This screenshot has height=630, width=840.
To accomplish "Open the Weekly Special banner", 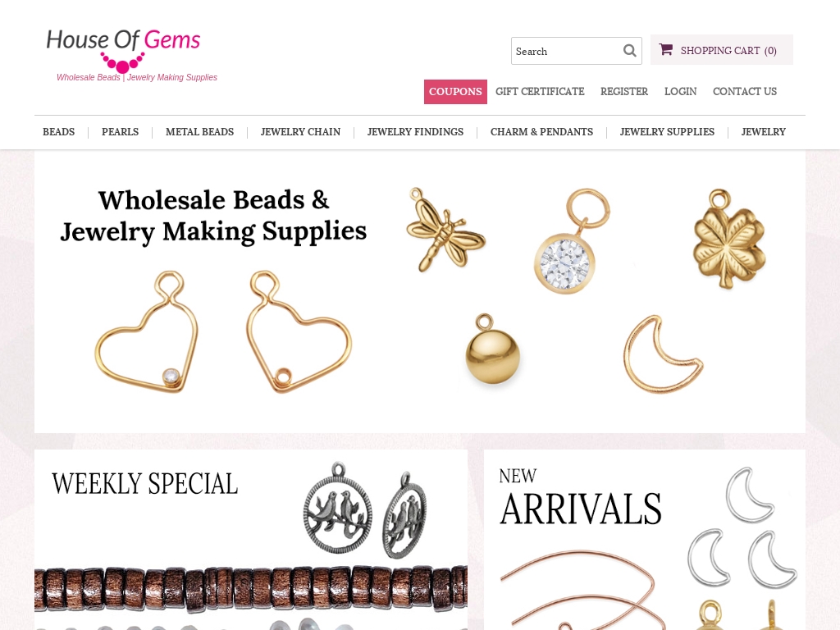I will [251, 540].
